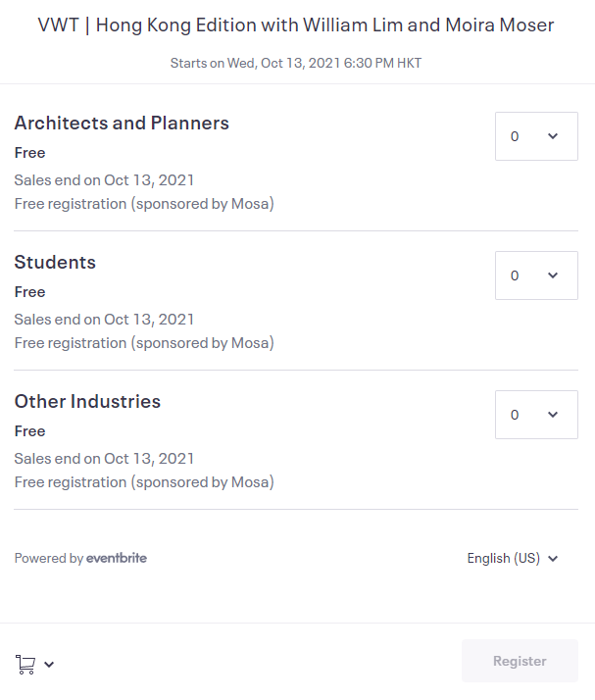Screen dimensions: 595x700
Task: Click Architects ticket sponsored by Mosa description
Action: (x=144, y=204)
